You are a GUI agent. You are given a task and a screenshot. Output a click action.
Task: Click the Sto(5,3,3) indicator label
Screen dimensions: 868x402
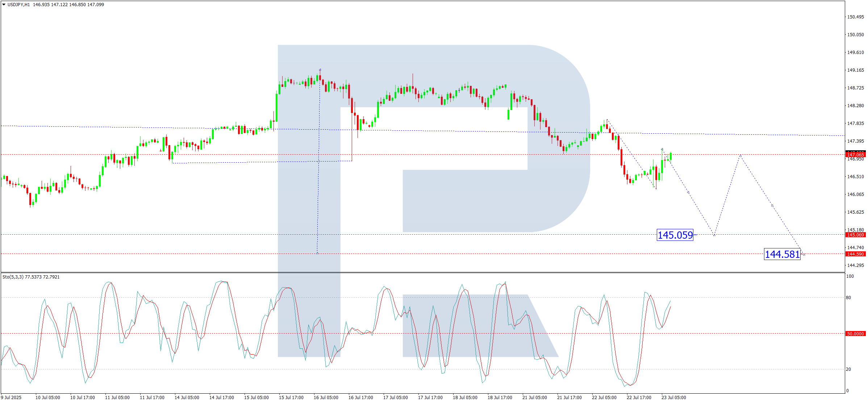13,277
